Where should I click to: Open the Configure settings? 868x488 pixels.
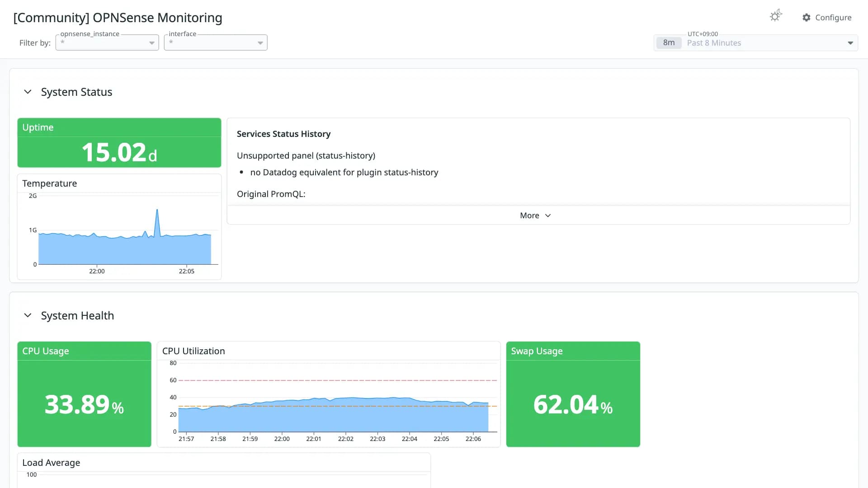[827, 18]
